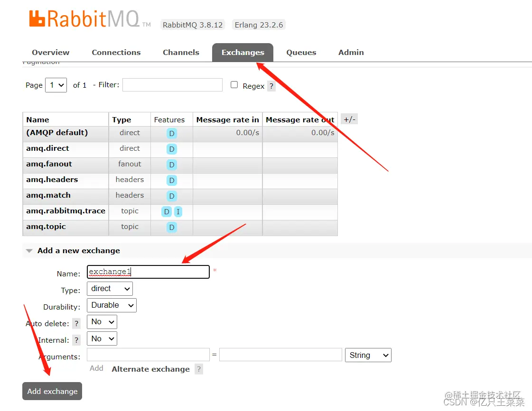Open the Auto delete dropdown
Image resolution: width=532 pixels, height=411 pixels.
(x=102, y=322)
